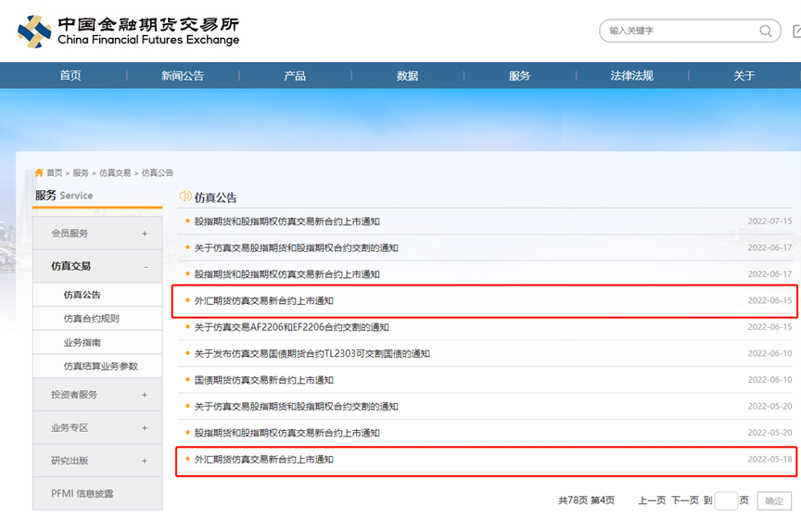Click the page number input box
Viewport: 801px width, 532px height.
pos(726,500)
